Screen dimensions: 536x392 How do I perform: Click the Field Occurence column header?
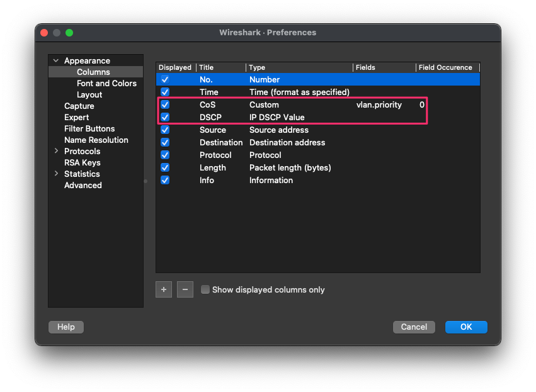pyautogui.click(x=448, y=67)
